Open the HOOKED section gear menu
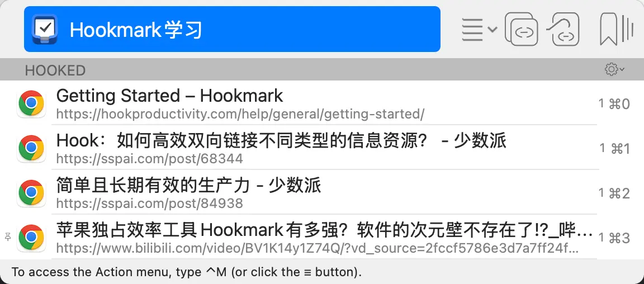Image resolution: width=644 pixels, height=284 pixels. click(x=614, y=69)
